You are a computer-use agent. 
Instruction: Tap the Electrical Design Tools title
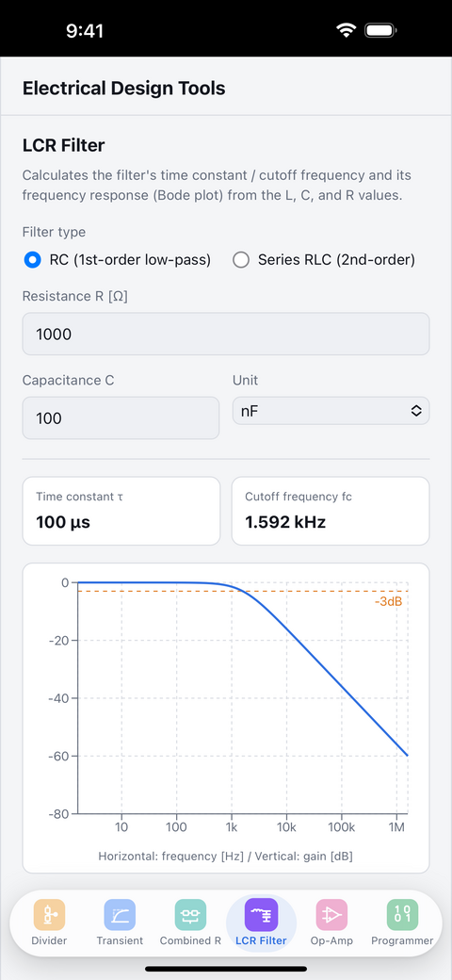pos(123,89)
